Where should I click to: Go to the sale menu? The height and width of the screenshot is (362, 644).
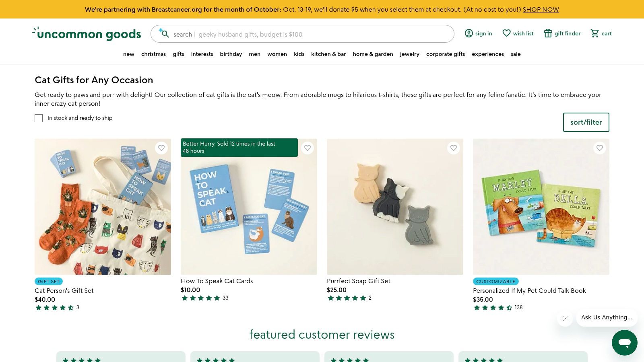[516, 54]
